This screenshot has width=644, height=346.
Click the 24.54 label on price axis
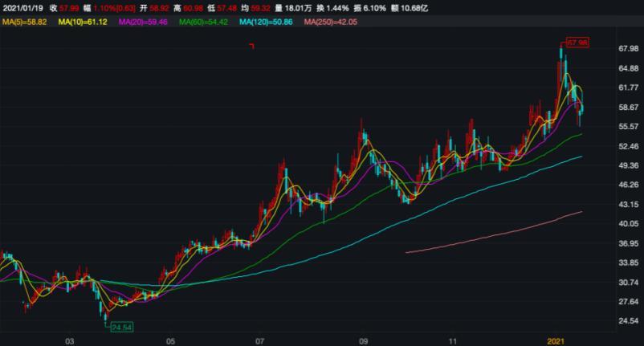(627, 321)
